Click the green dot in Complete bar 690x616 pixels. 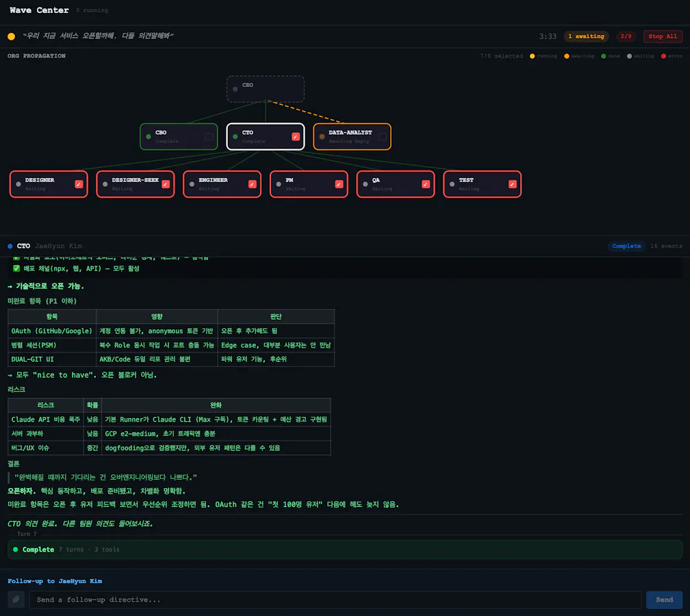[15, 549]
